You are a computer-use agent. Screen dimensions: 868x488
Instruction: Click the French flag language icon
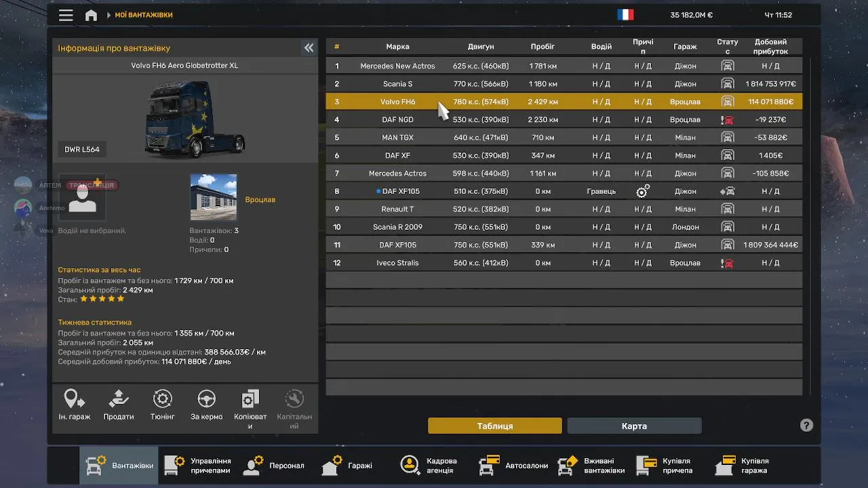[x=625, y=15]
